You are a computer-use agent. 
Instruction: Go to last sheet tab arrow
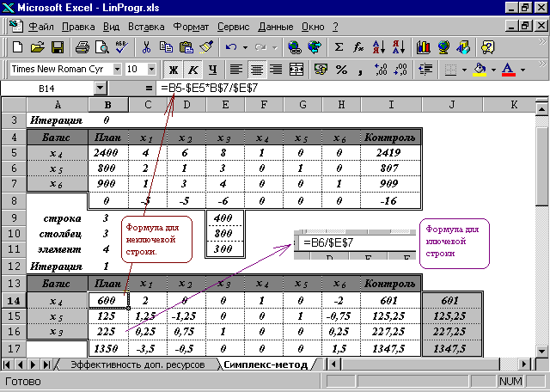coord(46,364)
